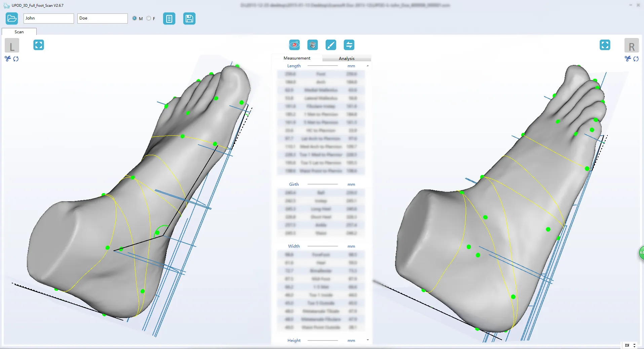Select the layers icon in the toolbar
This screenshot has height=349, width=644.
tap(312, 45)
